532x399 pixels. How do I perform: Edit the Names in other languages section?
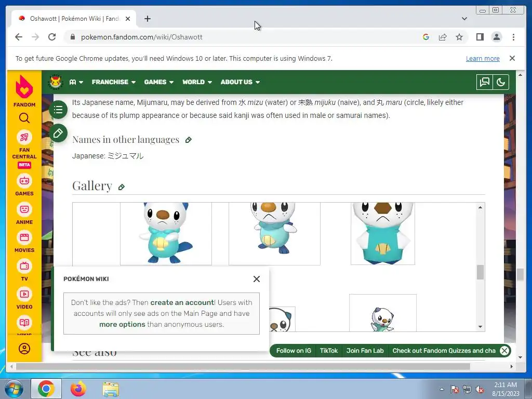coord(189,140)
